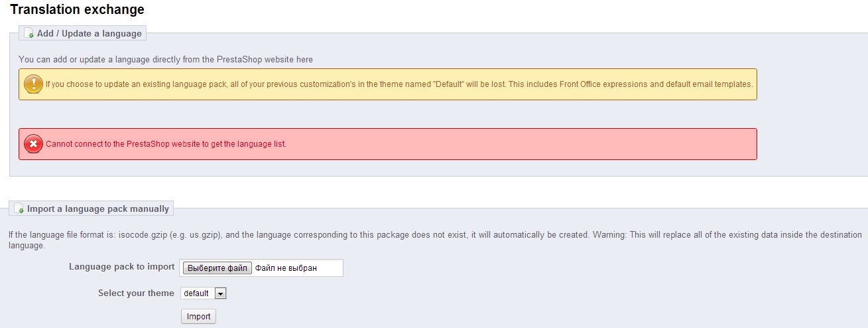Screen dimensions: 868x328
Task: Click the language pack update warning text
Action: point(399,84)
